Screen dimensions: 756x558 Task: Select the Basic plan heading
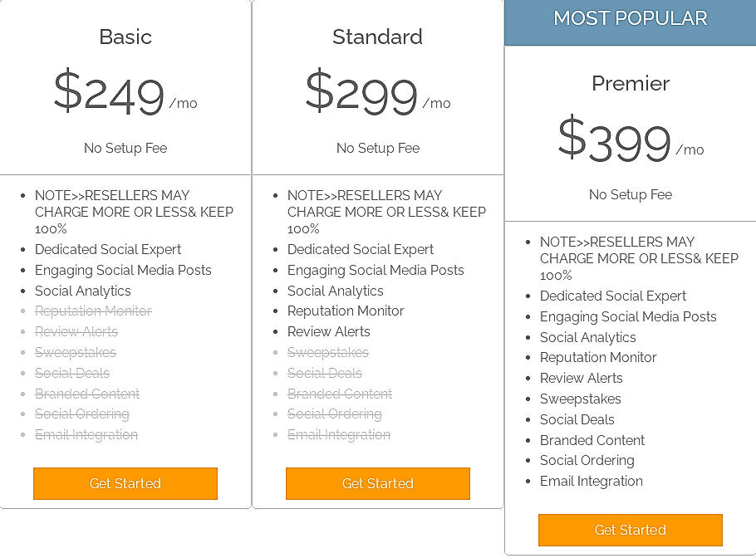click(x=125, y=37)
